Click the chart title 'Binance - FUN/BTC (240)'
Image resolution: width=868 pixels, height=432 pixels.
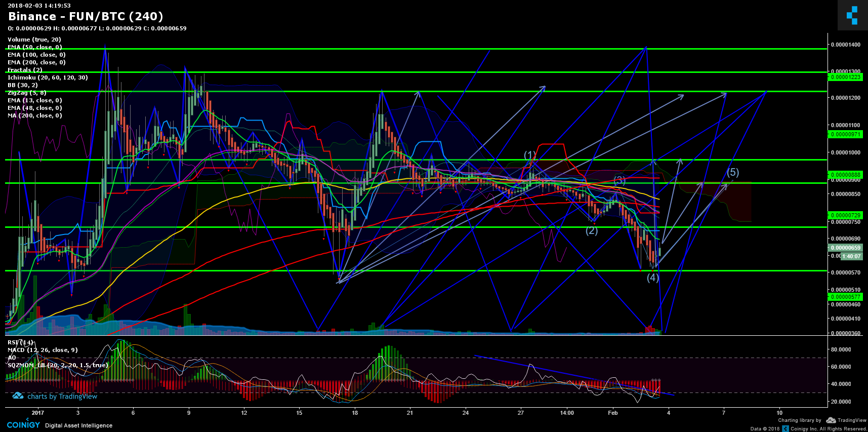coord(86,16)
